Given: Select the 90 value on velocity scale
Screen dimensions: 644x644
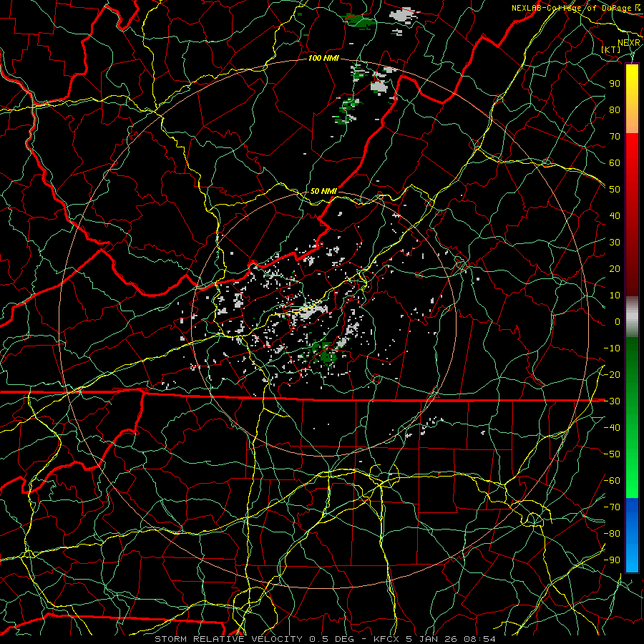Looking at the screenshot, I should (x=615, y=84).
